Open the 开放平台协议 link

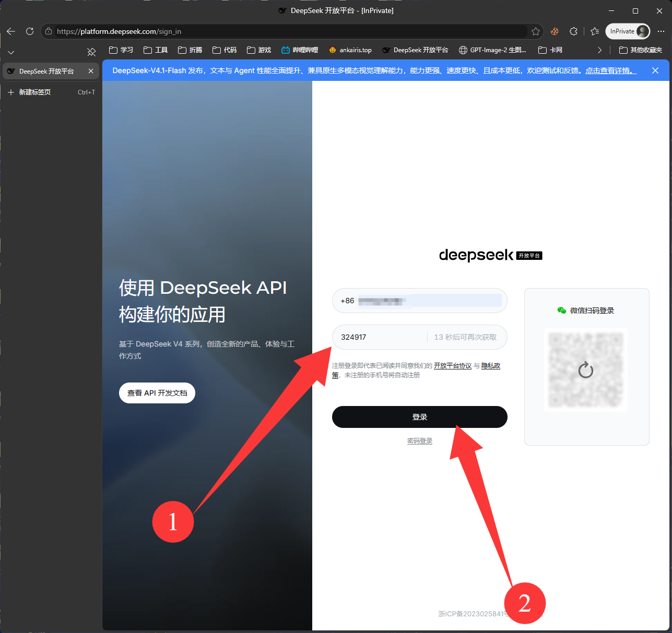(453, 366)
